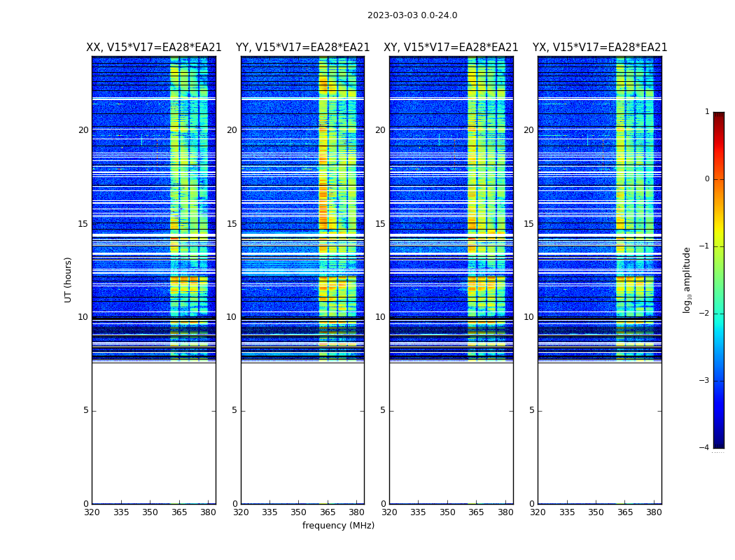Click the dark blue bottom of colorbar
The image size is (735, 560).
point(718,442)
